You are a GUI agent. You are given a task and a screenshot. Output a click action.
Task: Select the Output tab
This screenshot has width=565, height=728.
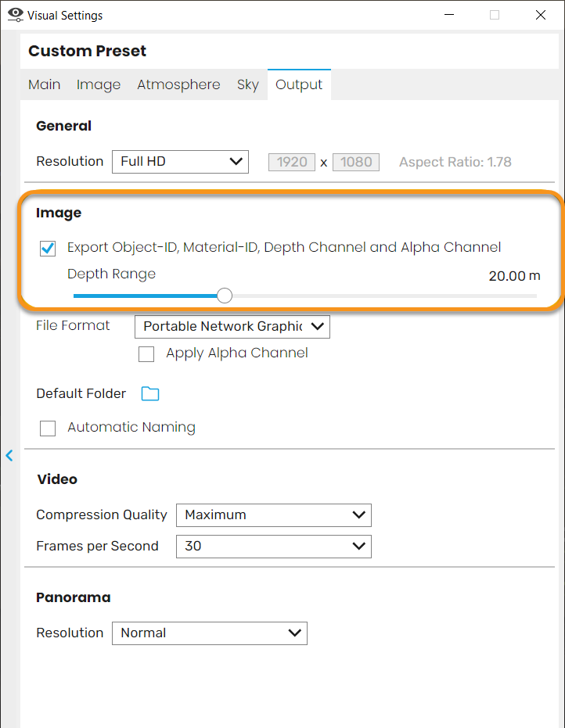(x=299, y=84)
